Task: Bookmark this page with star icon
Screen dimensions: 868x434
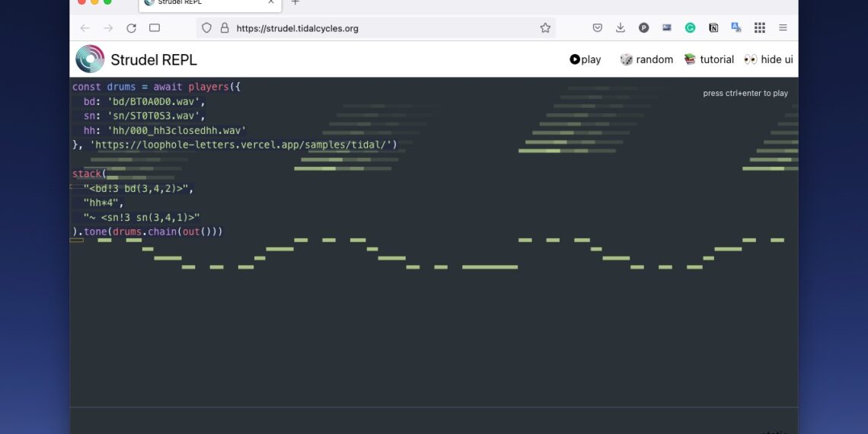Action: (545, 28)
